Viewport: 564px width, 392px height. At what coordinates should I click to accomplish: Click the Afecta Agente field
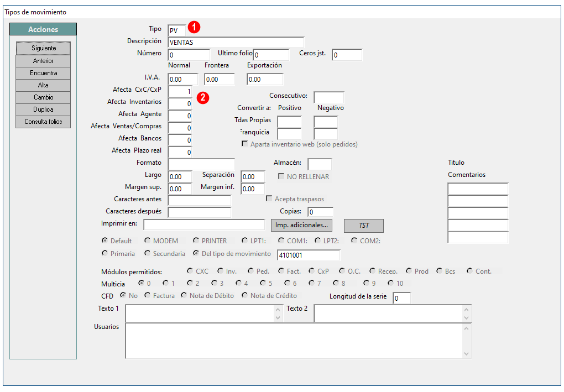pyautogui.click(x=180, y=116)
